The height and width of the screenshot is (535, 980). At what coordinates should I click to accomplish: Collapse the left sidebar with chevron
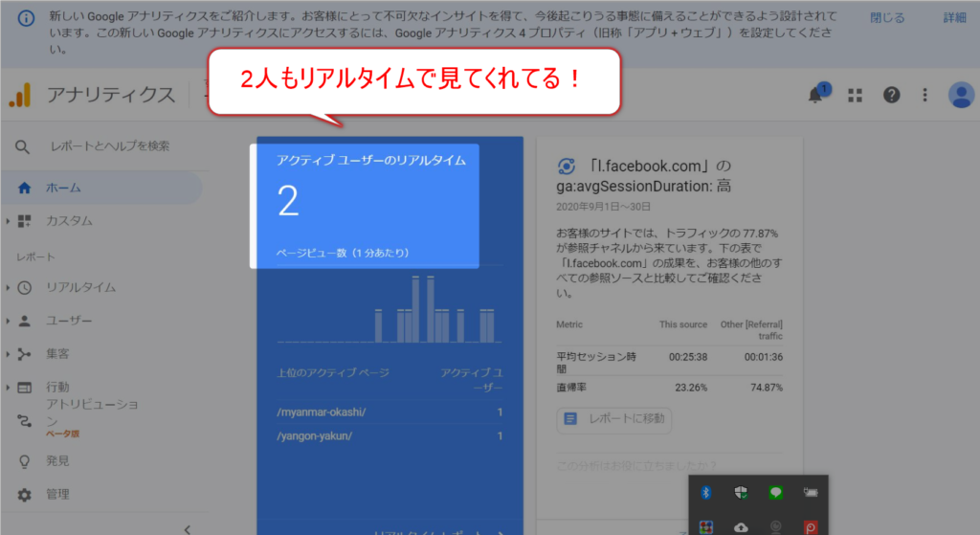pos(188,528)
